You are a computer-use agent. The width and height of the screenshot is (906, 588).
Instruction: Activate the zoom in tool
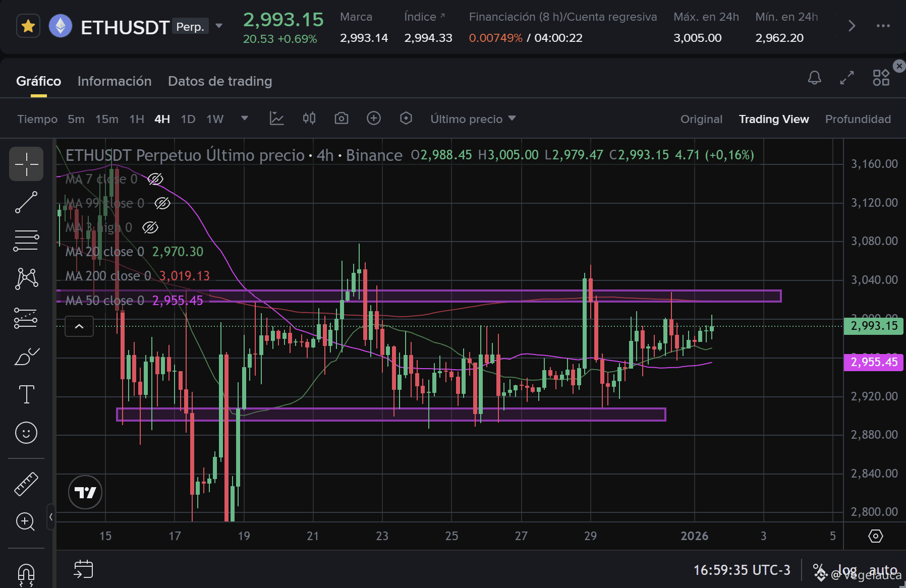pos(25,522)
